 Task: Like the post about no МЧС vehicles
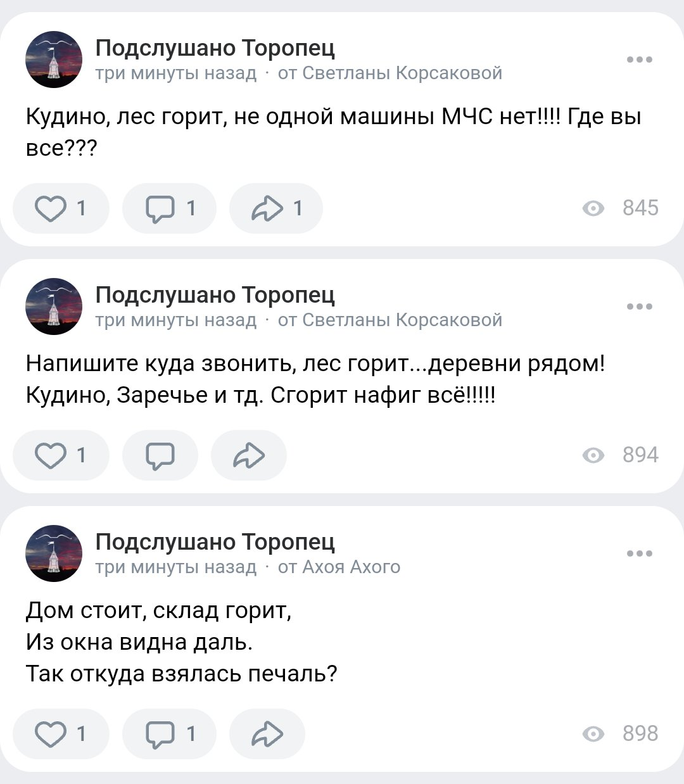pos(61,208)
